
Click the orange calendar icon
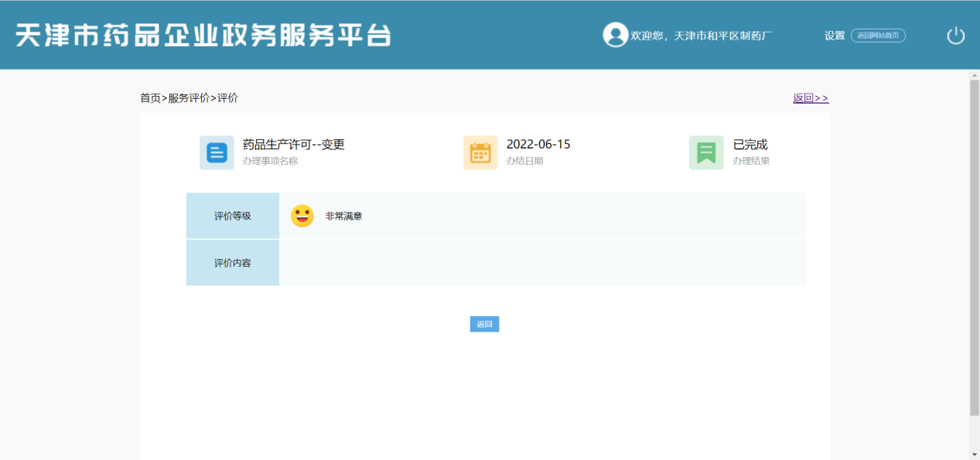click(x=480, y=152)
